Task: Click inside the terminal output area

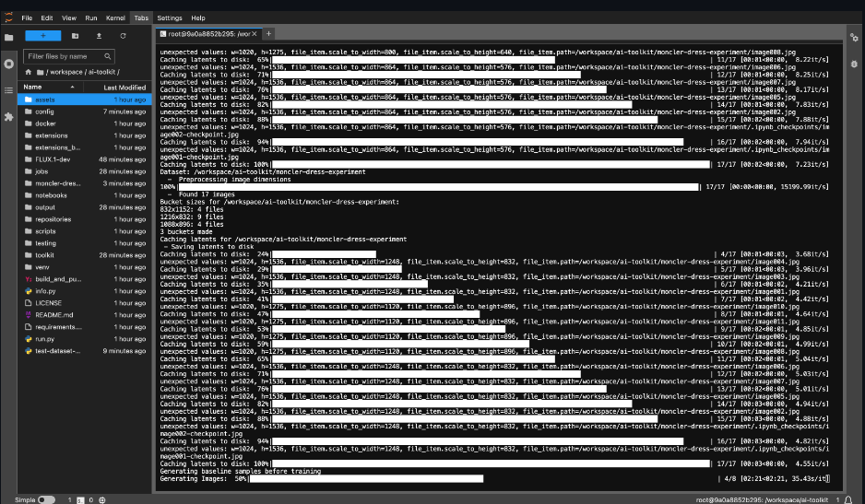Action: (499, 265)
